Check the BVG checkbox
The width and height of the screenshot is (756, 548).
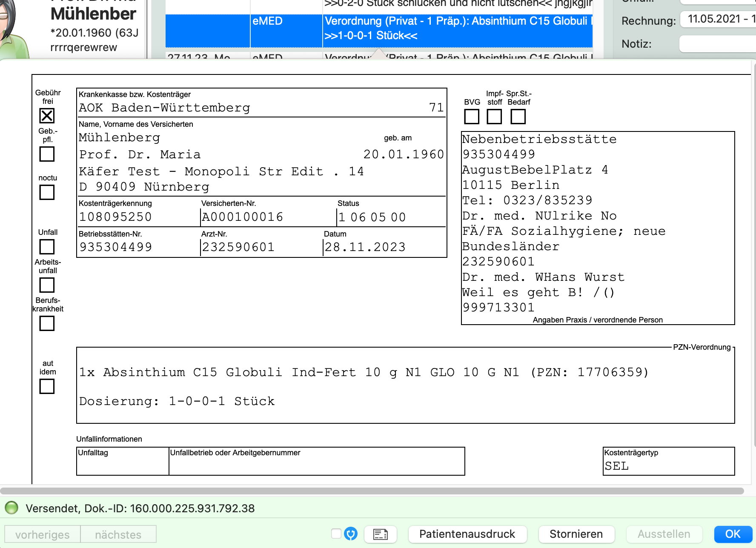[x=472, y=117]
